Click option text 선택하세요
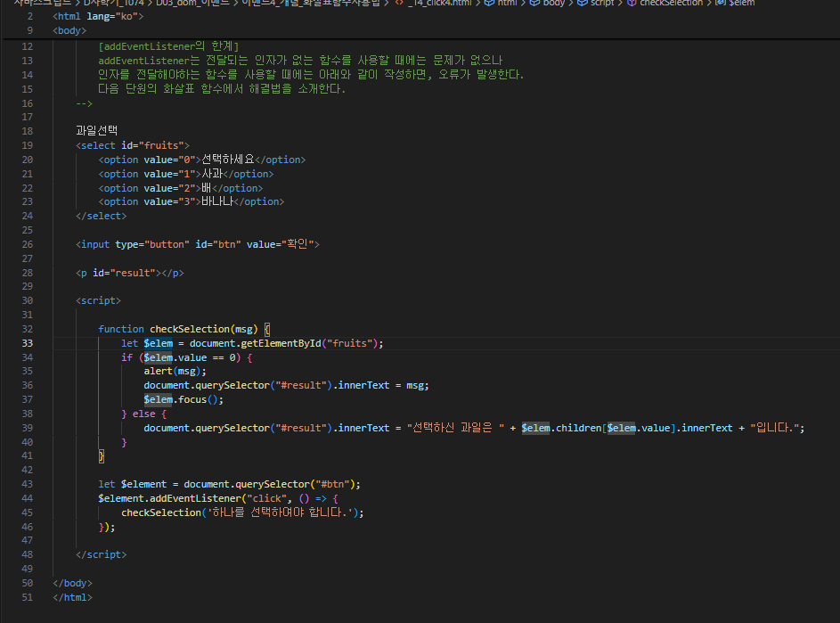Image resolution: width=840 pixels, height=623 pixels. pos(228,160)
